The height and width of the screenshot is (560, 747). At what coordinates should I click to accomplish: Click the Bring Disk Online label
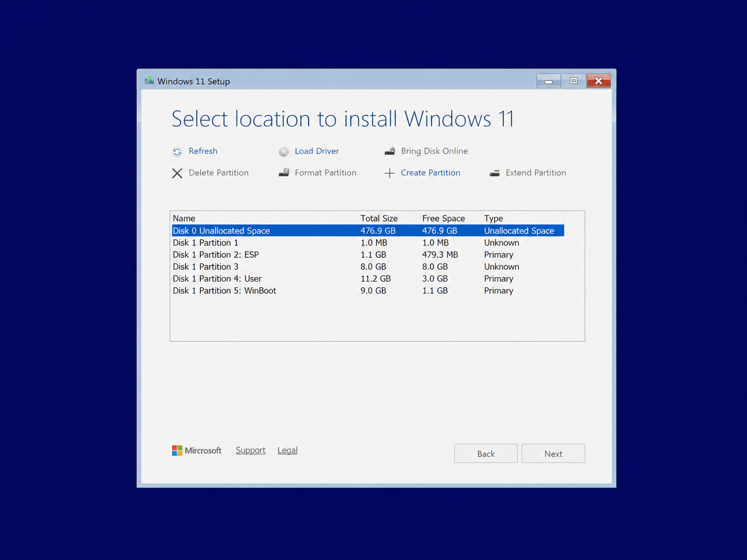(x=434, y=151)
